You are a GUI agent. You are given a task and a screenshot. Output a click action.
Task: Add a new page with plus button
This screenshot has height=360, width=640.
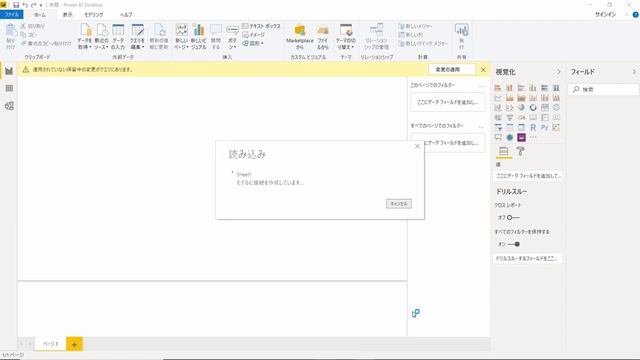click(x=74, y=344)
